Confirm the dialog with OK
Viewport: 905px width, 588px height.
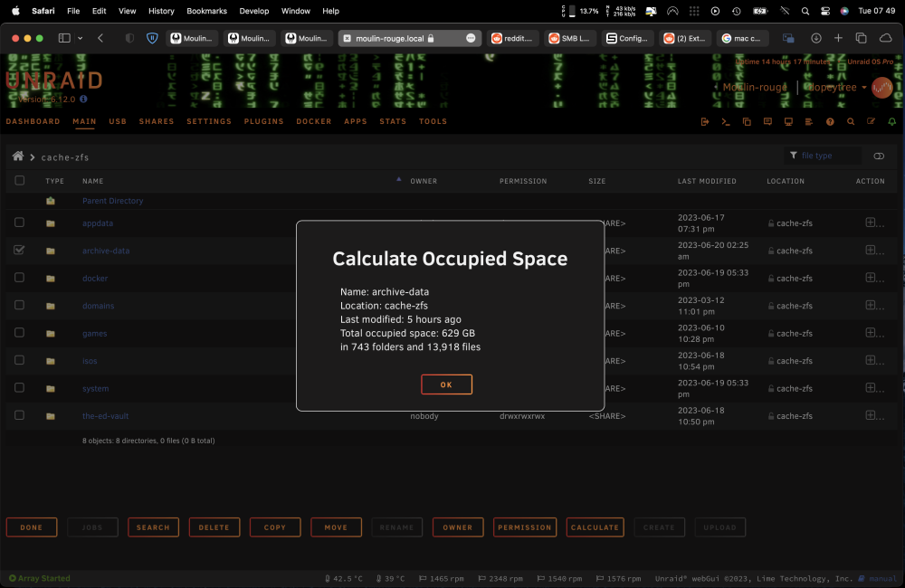coord(446,384)
